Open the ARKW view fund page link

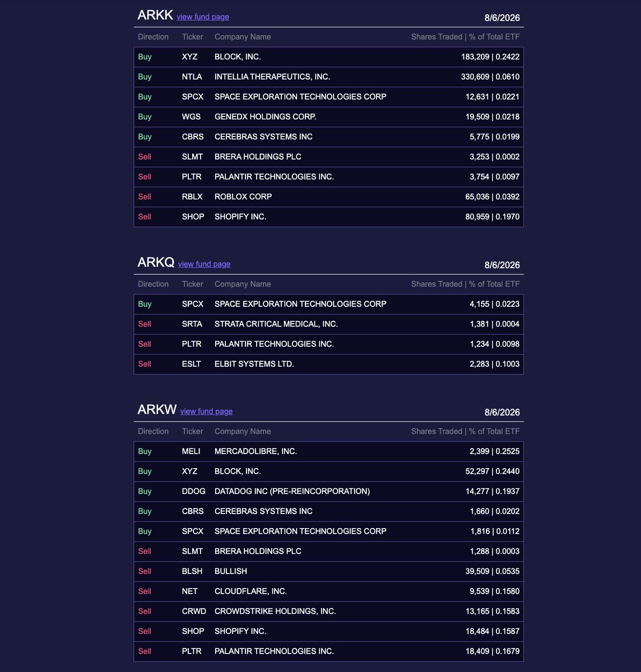pos(206,411)
